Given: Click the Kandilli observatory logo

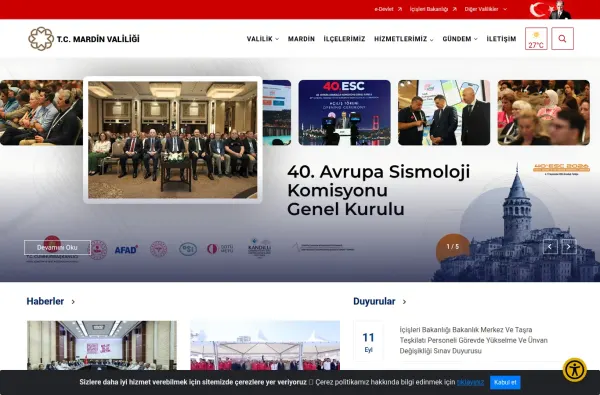Looking at the screenshot, I should (259, 248).
